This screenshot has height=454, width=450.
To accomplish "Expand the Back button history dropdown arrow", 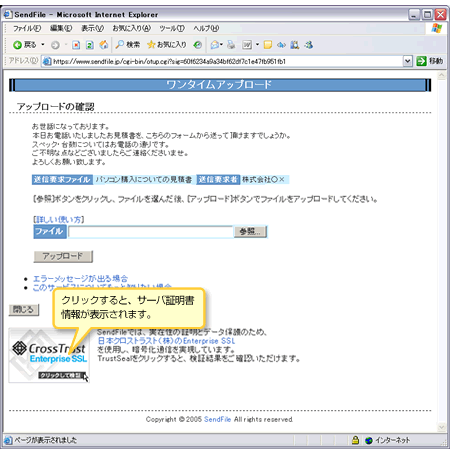I will pyautogui.click(x=43, y=45).
